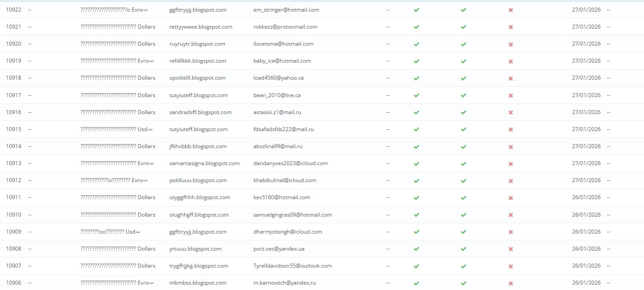Click the red cross in row 10907
The height and width of the screenshot is (290, 644).
511,266
